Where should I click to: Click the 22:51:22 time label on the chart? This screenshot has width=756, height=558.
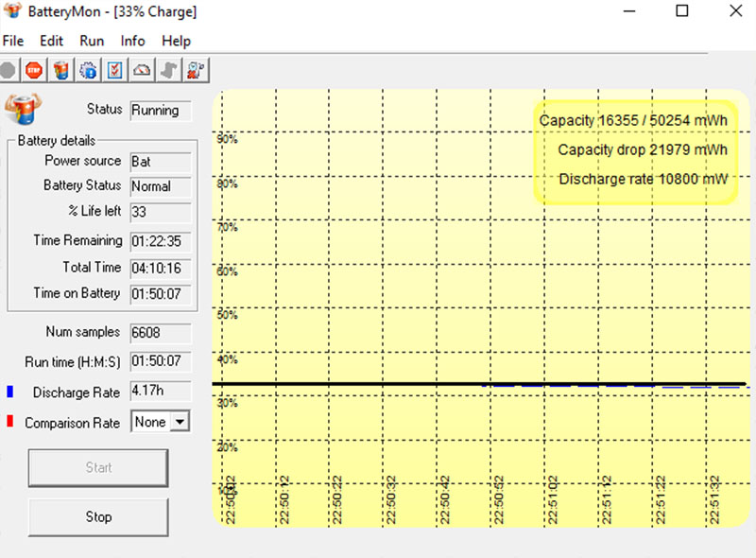[x=661, y=500]
